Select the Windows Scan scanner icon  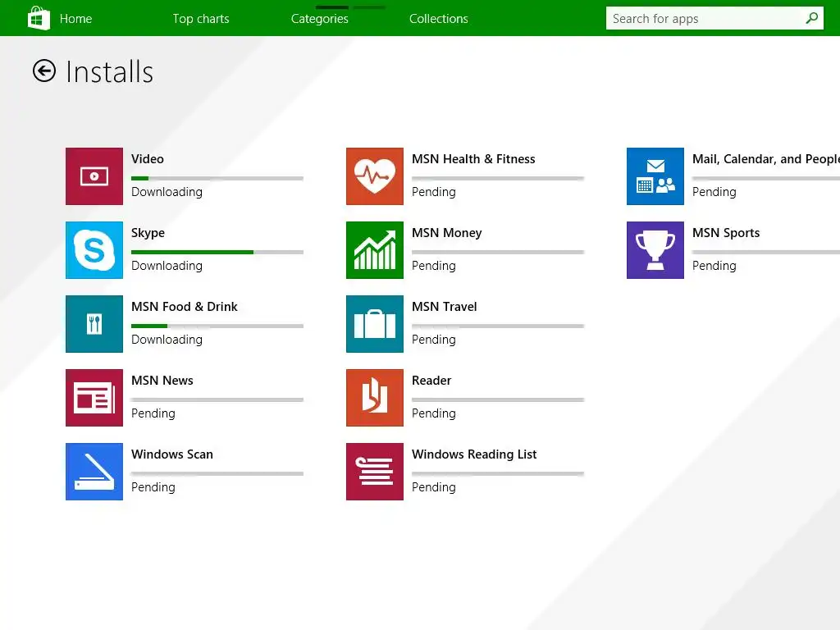[x=94, y=472]
